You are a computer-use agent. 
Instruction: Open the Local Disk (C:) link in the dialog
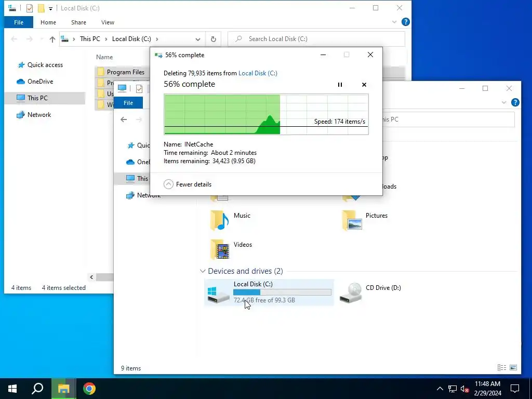(258, 73)
